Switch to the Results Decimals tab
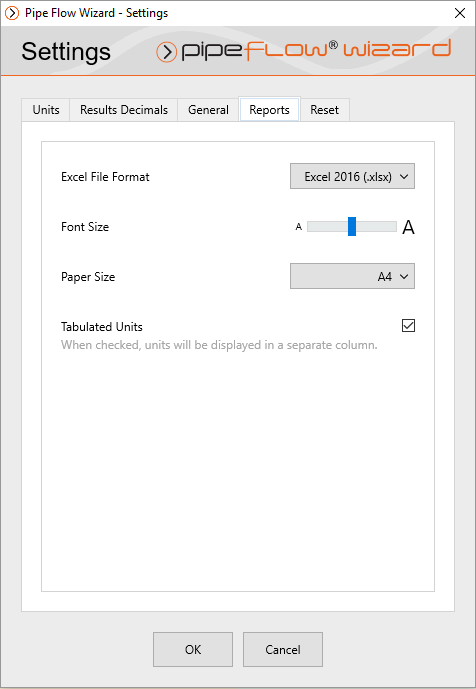 click(x=124, y=110)
